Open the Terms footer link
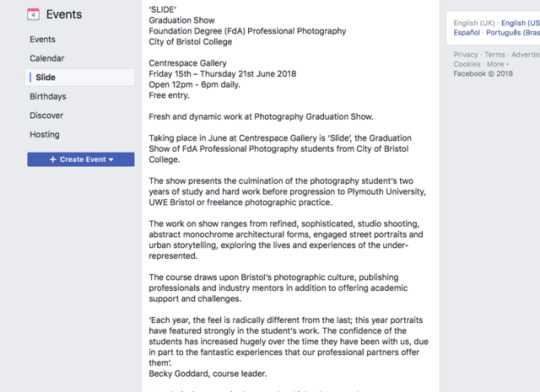 coord(495,54)
